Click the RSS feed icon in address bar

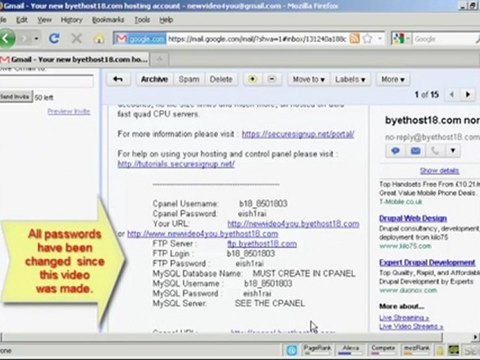355,39
